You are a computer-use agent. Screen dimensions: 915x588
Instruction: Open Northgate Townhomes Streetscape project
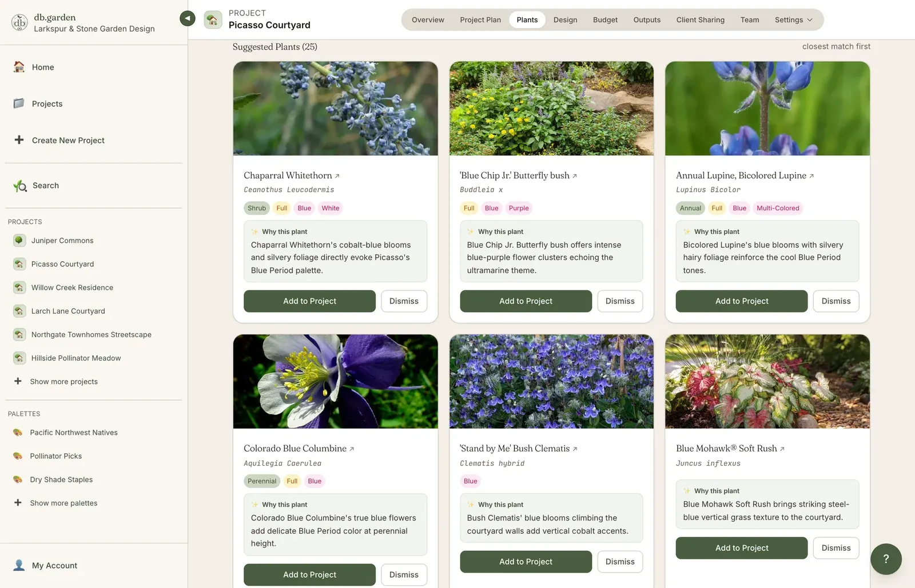click(91, 335)
